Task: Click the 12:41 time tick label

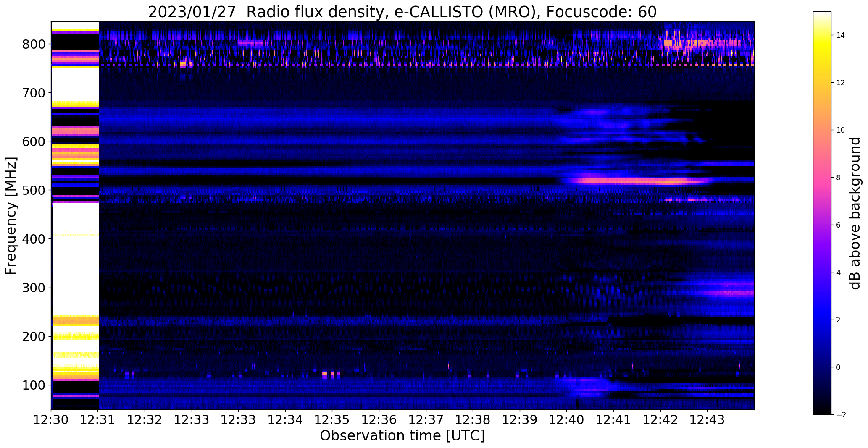Action: click(613, 420)
